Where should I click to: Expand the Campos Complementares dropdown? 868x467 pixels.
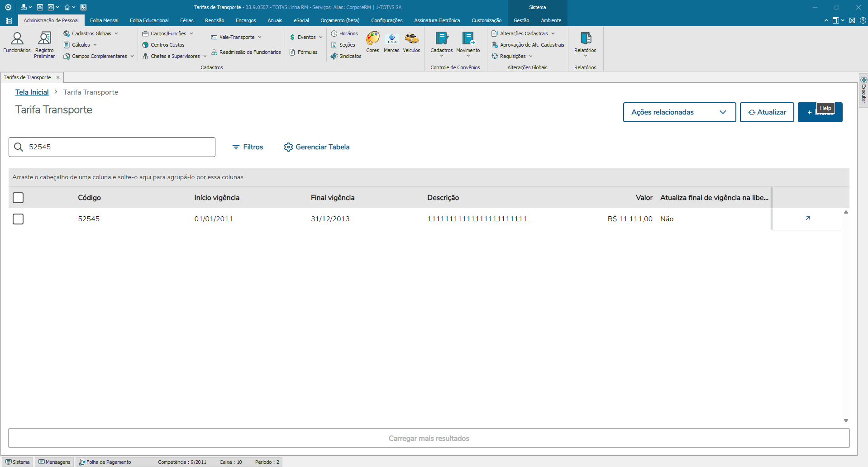click(x=99, y=56)
